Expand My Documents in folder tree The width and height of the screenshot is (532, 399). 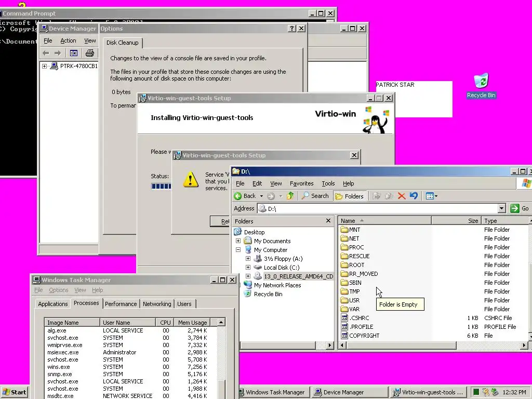(x=238, y=241)
